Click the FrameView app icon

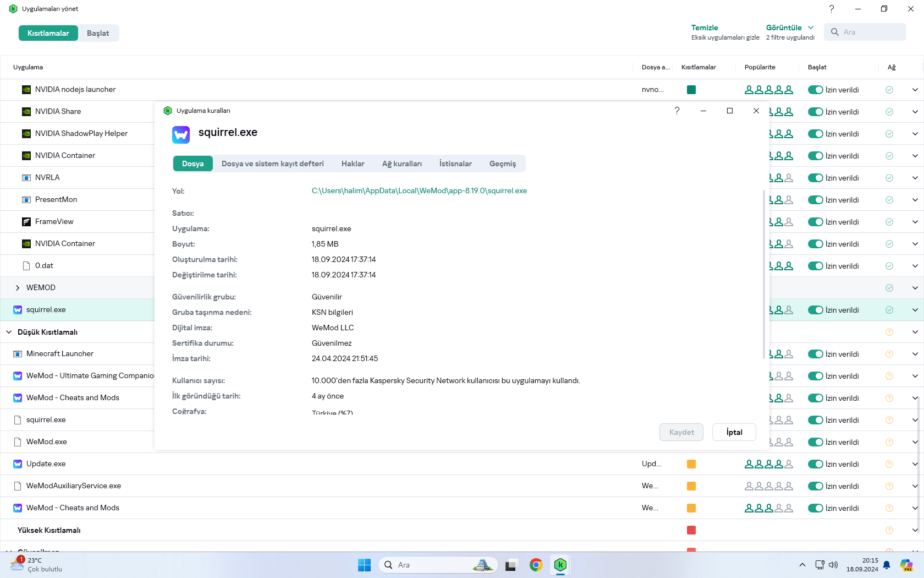click(x=26, y=222)
